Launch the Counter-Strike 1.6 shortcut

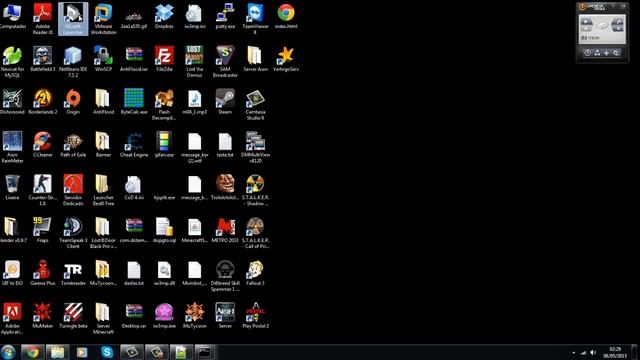click(x=42, y=190)
